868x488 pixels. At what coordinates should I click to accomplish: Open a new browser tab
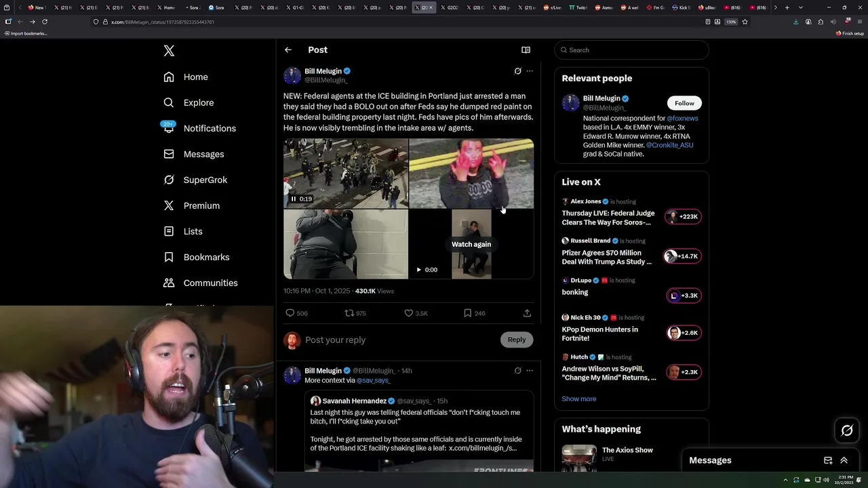pos(787,7)
